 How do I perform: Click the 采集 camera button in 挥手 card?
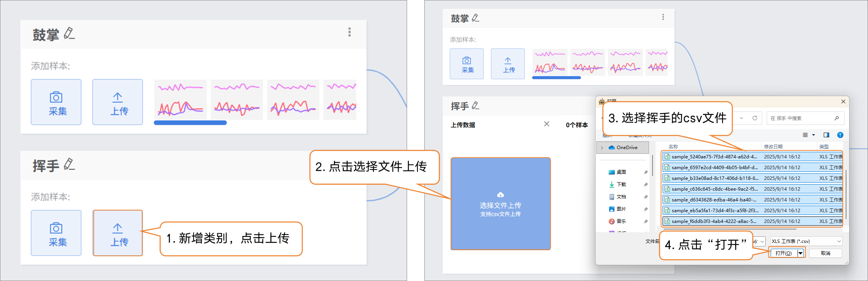(56, 233)
